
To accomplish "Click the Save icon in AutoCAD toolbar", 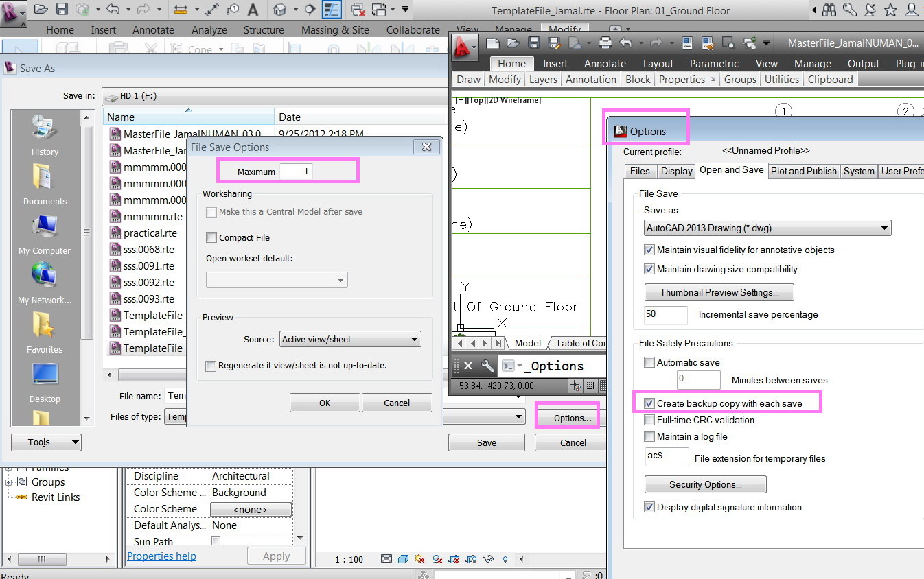I will (533, 43).
